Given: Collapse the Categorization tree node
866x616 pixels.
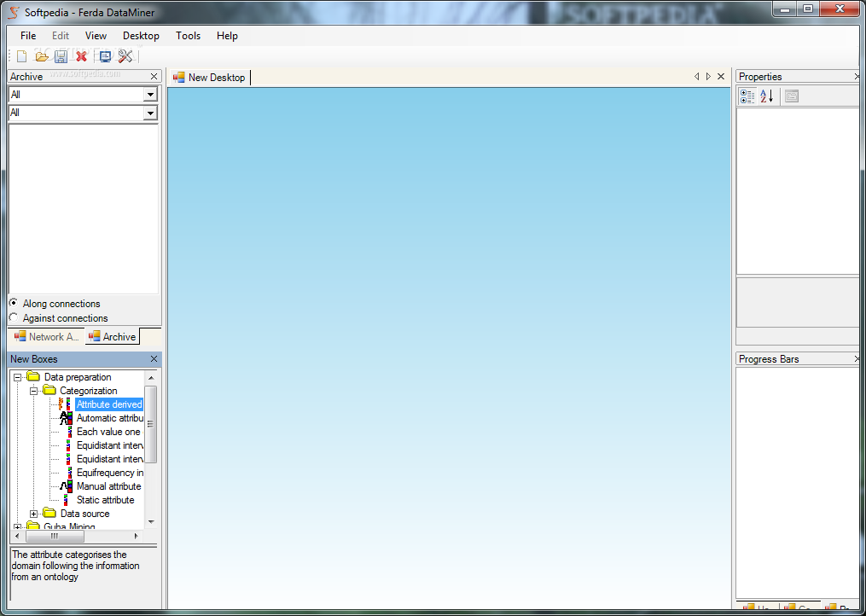Looking at the screenshot, I should click(x=33, y=391).
